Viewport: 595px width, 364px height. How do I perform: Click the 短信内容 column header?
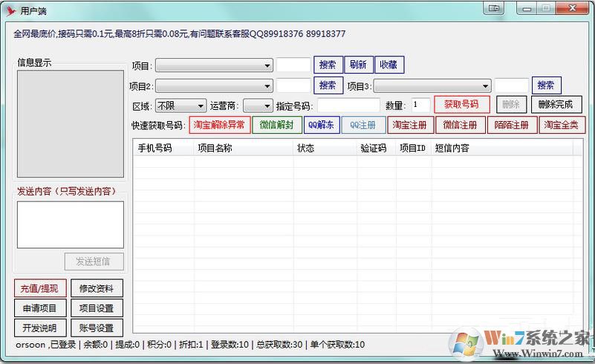tap(502, 148)
